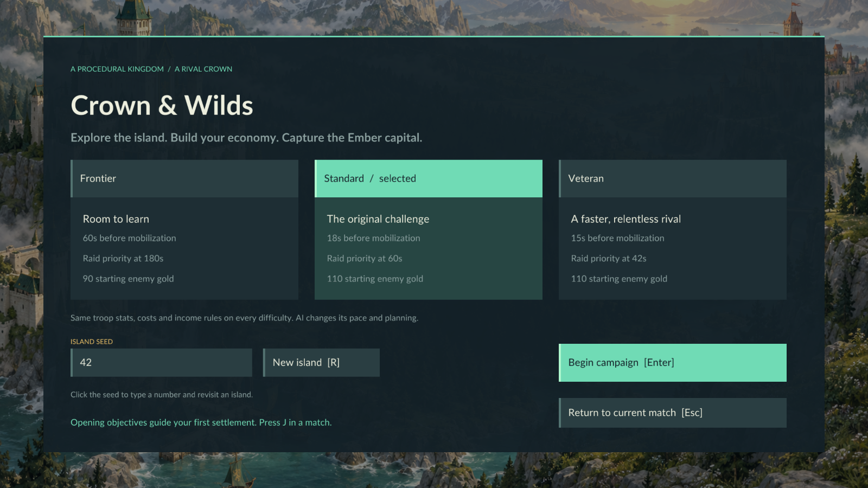Click '18s before mobilization' text

pyautogui.click(x=374, y=238)
